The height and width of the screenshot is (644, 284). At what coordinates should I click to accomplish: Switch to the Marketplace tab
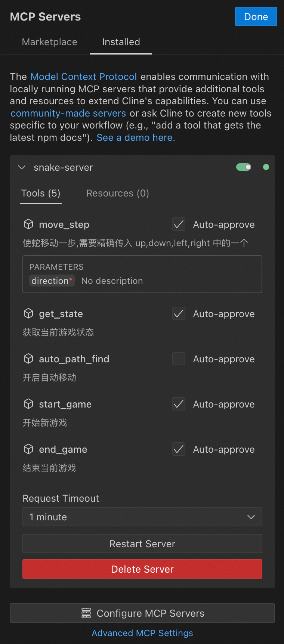[50, 42]
